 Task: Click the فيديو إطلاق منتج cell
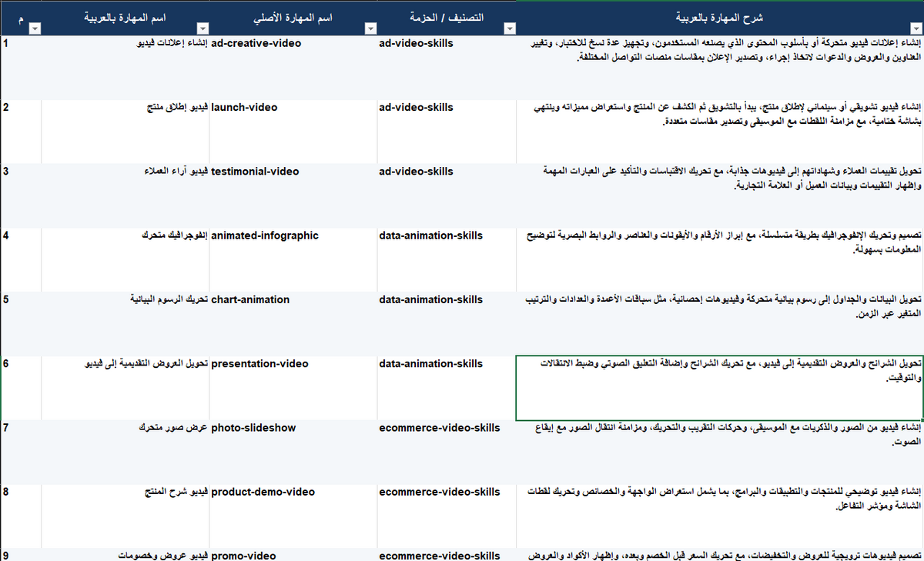pos(125,131)
